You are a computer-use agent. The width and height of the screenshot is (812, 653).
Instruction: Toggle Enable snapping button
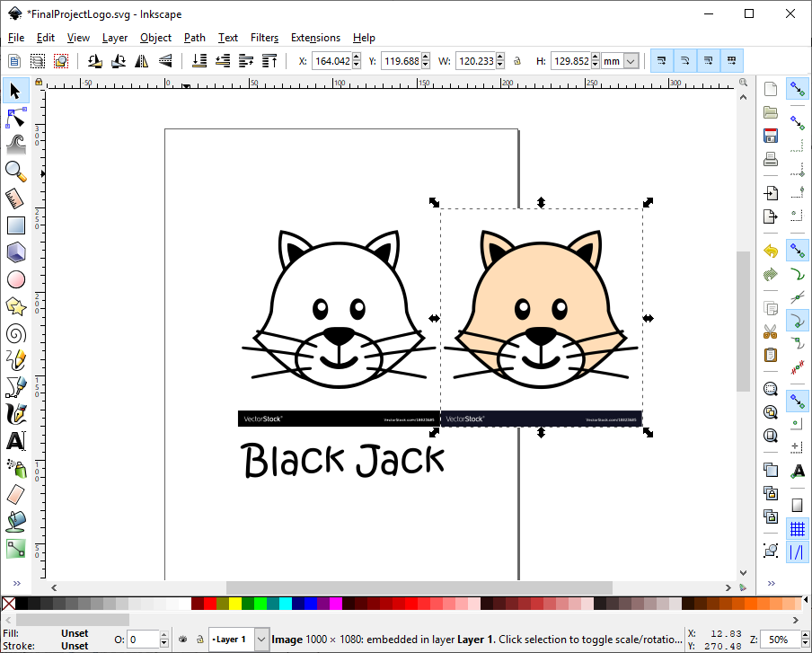coord(798,90)
